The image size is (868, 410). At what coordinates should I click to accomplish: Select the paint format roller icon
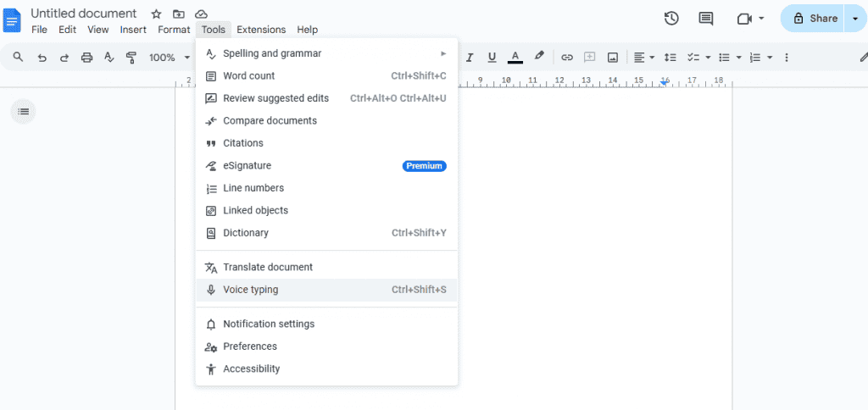(131, 58)
